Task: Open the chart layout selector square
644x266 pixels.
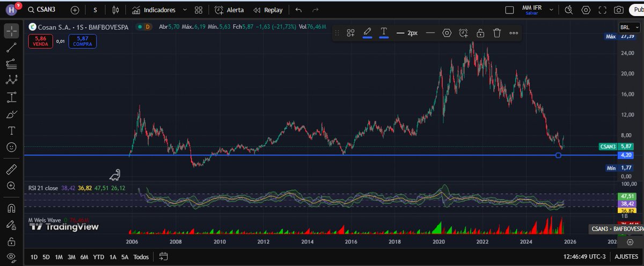Action: point(510,10)
